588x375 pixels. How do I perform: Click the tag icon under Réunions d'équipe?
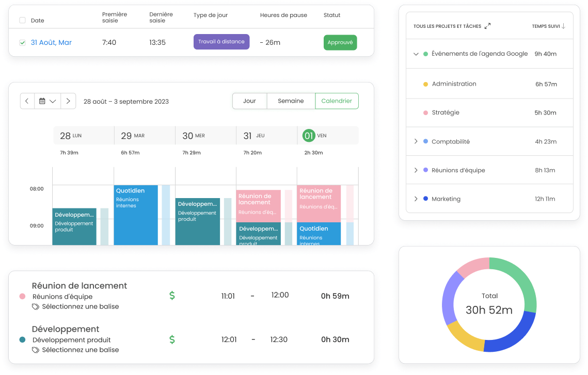click(x=36, y=307)
